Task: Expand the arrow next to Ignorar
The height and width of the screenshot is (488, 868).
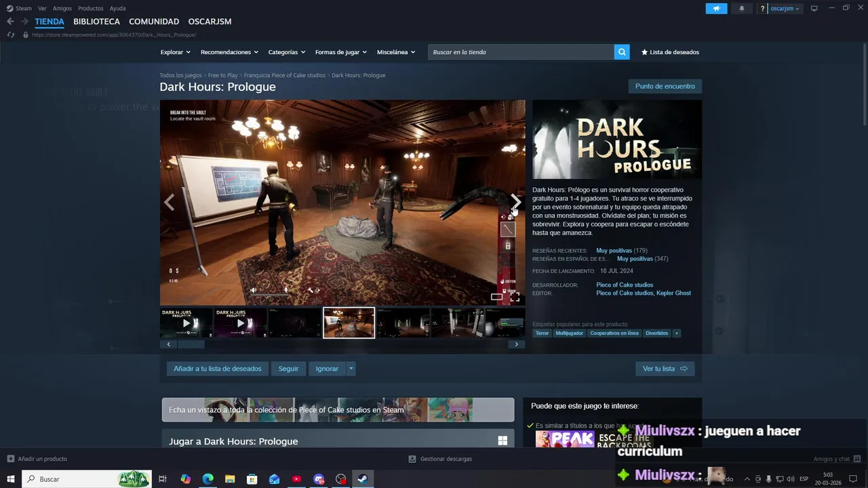Action: pyautogui.click(x=351, y=369)
